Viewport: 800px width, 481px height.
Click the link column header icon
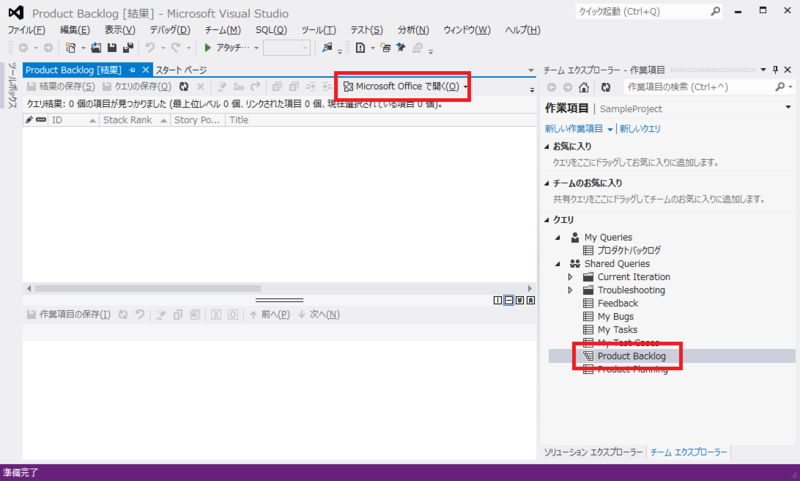(x=41, y=120)
